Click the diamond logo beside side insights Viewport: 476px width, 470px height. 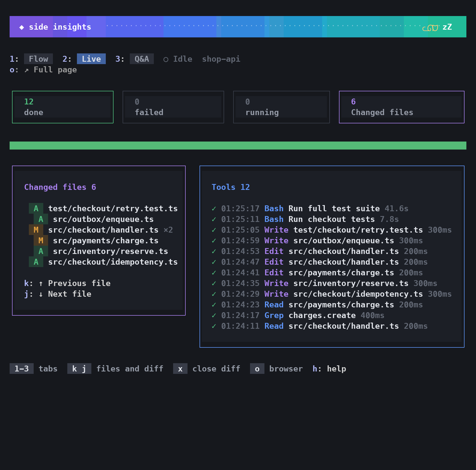(x=22, y=27)
